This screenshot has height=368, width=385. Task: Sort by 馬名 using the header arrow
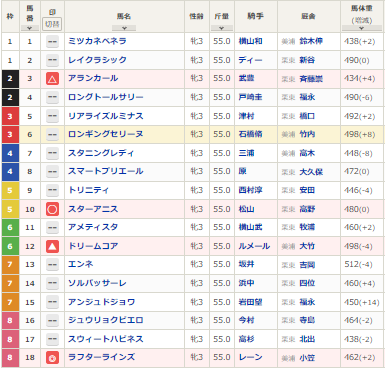124,28
